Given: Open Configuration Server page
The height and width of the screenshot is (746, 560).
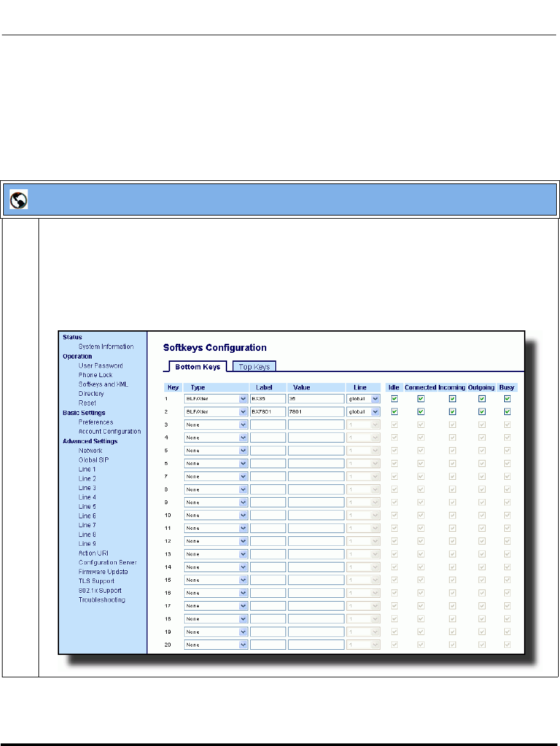Looking at the screenshot, I should pyautogui.click(x=108, y=563).
